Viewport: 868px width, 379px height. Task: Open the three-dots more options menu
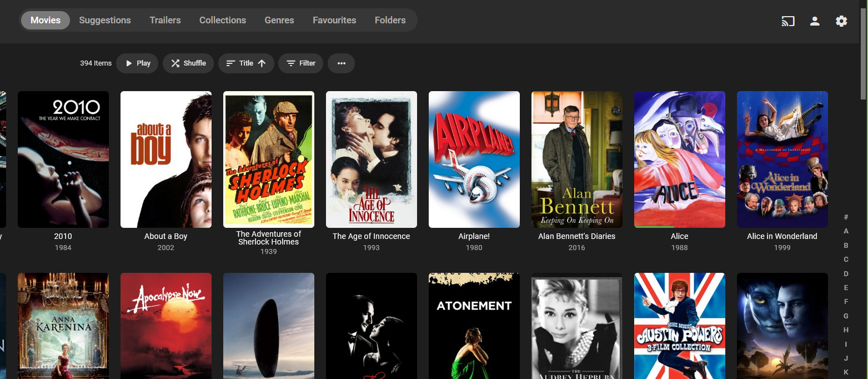click(341, 63)
